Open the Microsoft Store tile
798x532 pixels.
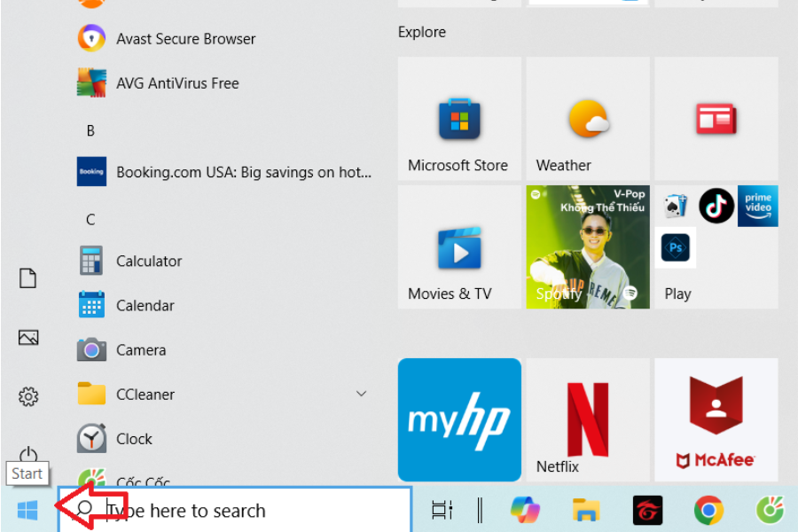(x=458, y=118)
